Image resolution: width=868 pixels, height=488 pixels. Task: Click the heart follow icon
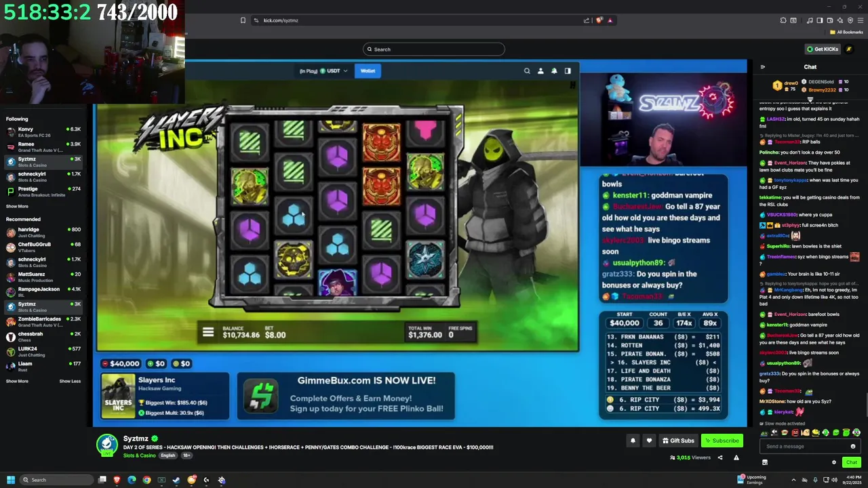[x=649, y=441]
